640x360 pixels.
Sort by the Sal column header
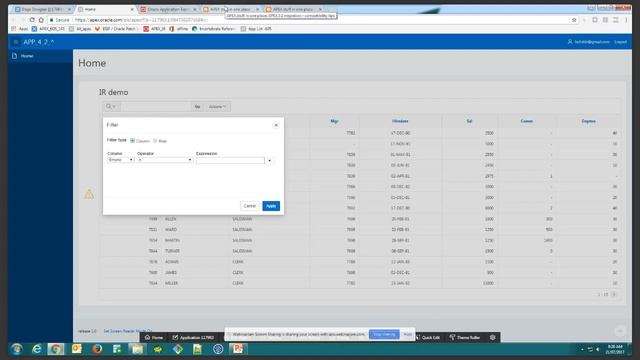coord(469,121)
